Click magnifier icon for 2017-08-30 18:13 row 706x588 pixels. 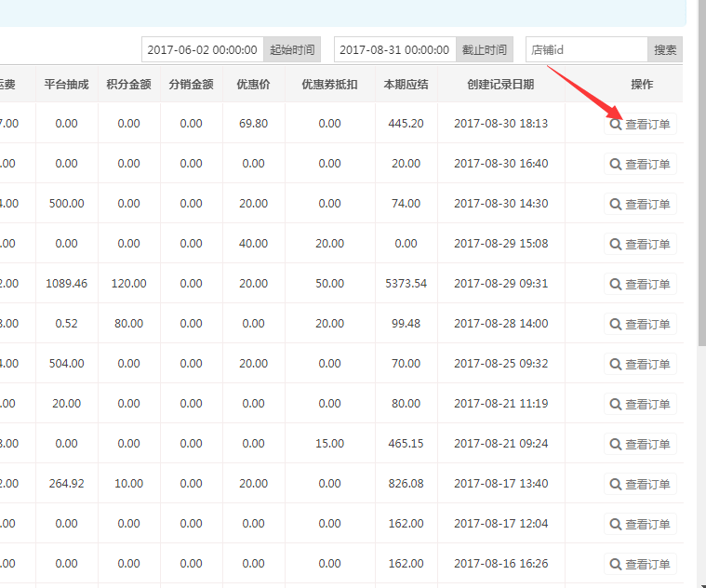pos(615,124)
